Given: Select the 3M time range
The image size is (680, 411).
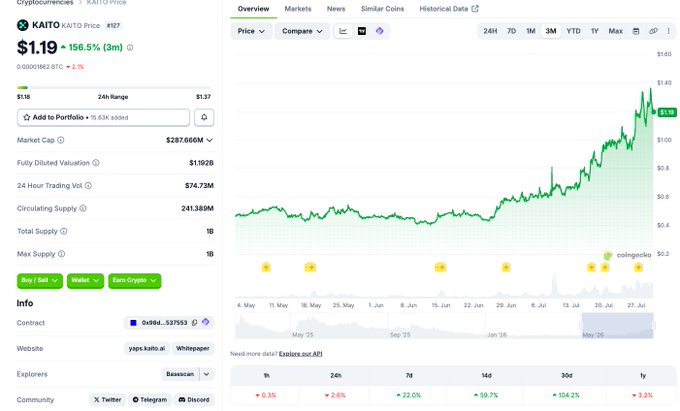Looking at the screenshot, I should (551, 31).
